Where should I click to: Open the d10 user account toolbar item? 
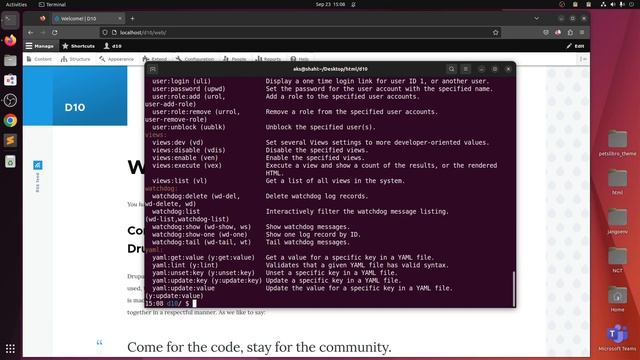click(x=113, y=46)
